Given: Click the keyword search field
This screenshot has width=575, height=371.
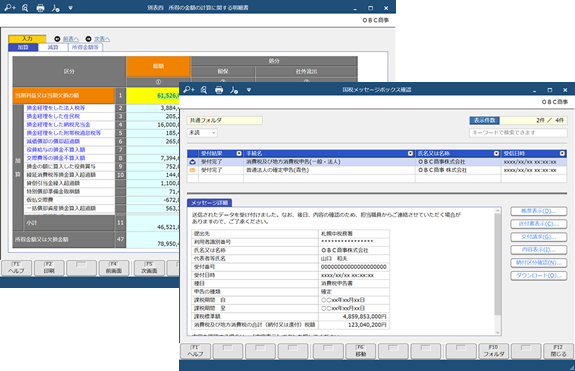Looking at the screenshot, I should pyautogui.click(x=518, y=133).
